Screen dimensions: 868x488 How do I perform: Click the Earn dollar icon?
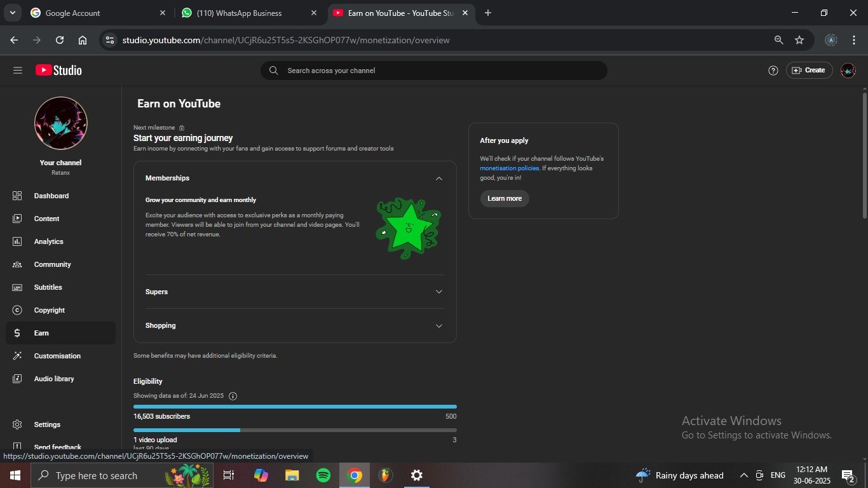tap(17, 333)
